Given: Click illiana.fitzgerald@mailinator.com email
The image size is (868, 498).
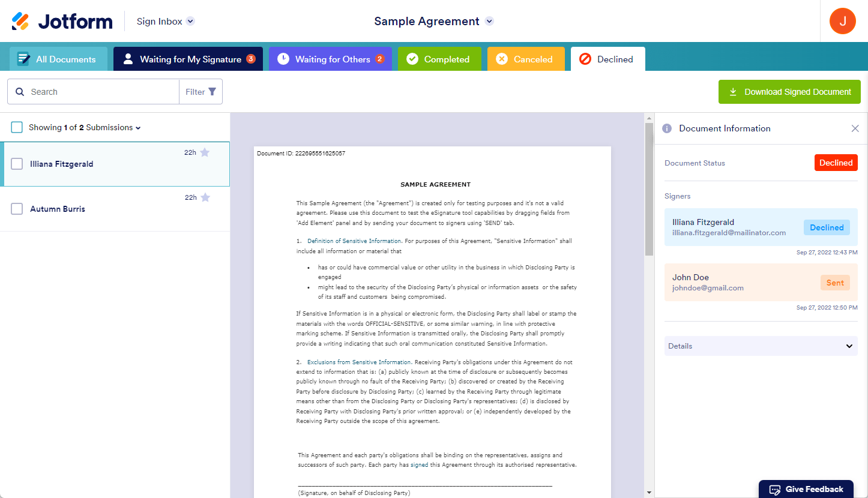Looking at the screenshot, I should click(729, 233).
